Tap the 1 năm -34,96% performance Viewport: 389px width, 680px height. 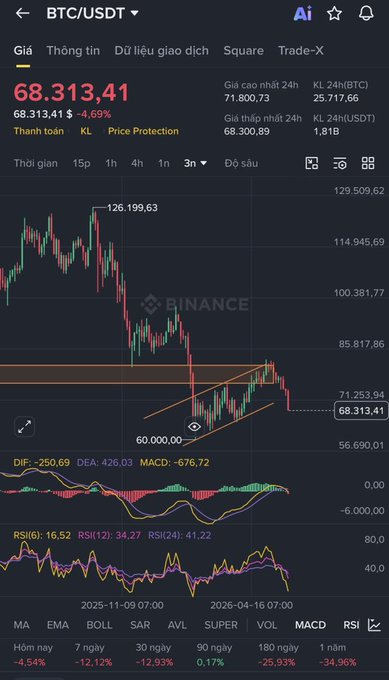click(337, 655)
